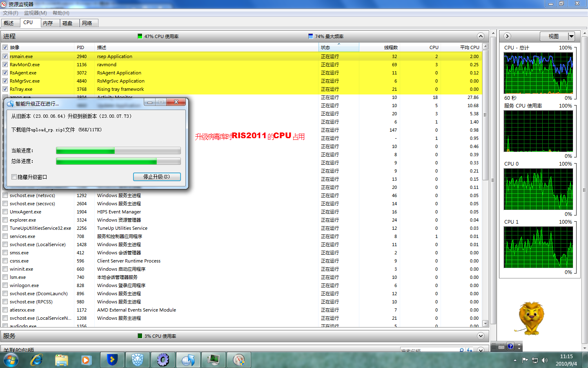Viewport: 588px width, 368px height.
Task: Click the CPU Total usage graph
Action: coord(539,73)
